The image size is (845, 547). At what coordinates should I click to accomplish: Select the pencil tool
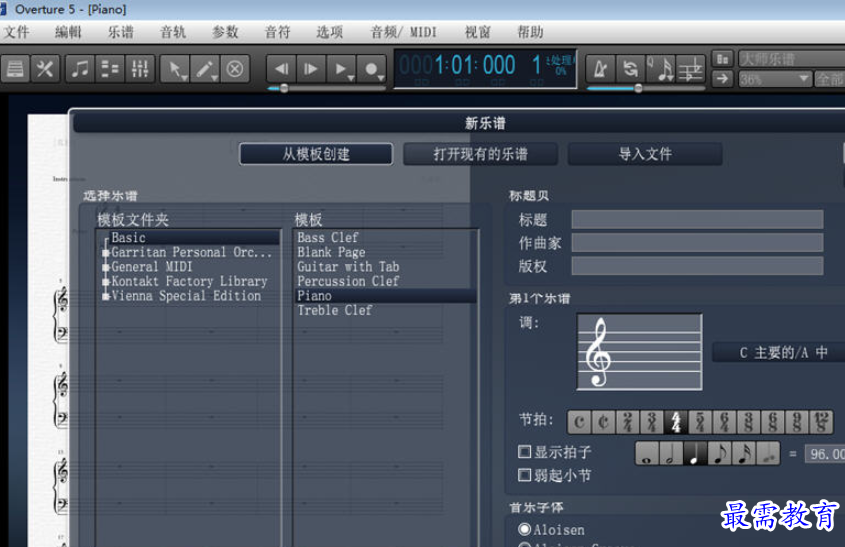coord(205,69)
